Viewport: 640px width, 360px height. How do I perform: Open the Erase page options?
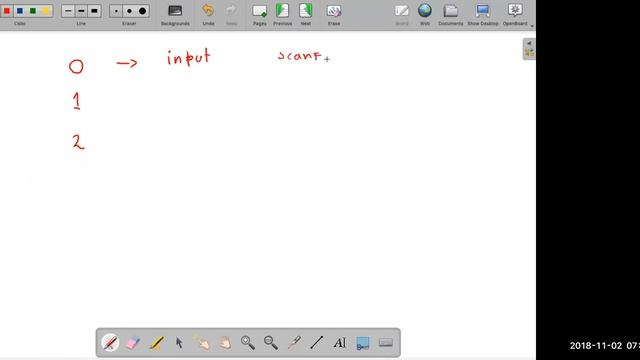[x=334, y=14]
